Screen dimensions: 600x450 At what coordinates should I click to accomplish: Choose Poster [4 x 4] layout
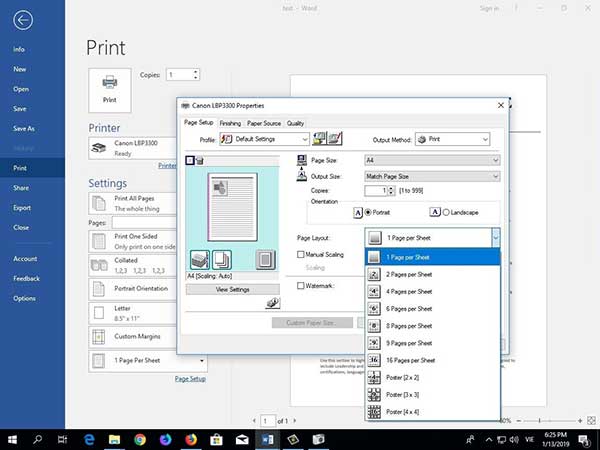(x=433, y=412)
